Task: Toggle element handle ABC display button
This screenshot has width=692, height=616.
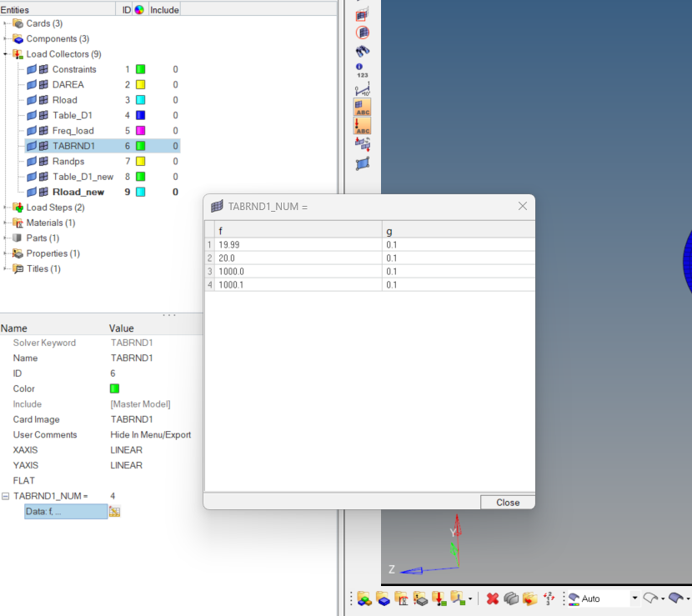Action: (363, 108)
